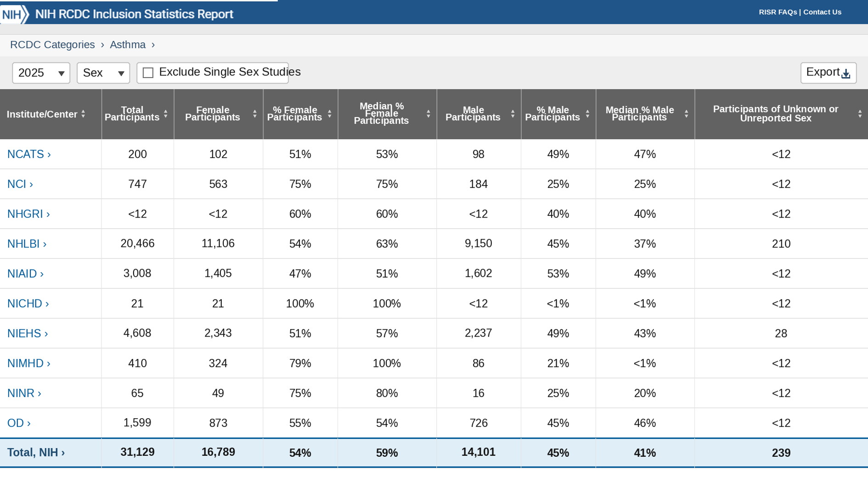This screenshot has width=868, height=477.
Task: Select NIAID male participants value 1,602
Action: coord(479,274)
